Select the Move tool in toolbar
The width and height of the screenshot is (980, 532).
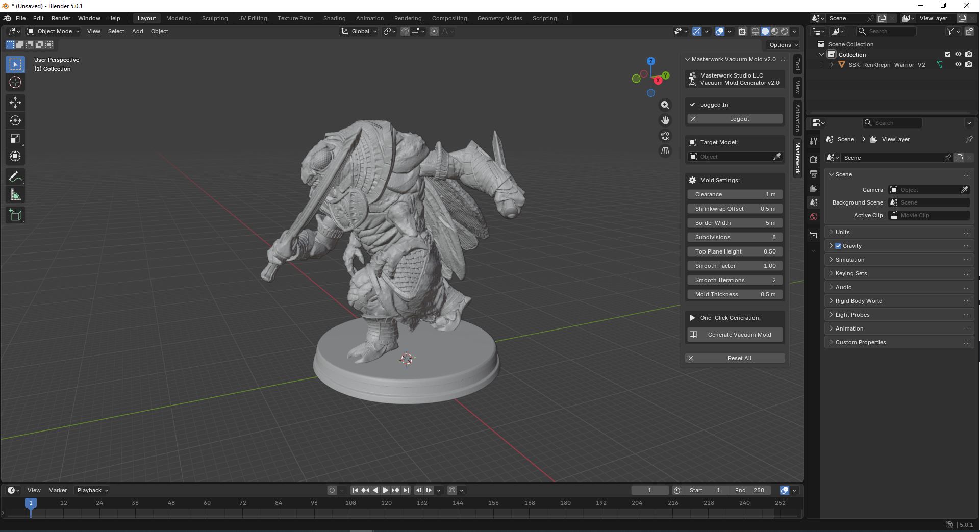point(15,103)
